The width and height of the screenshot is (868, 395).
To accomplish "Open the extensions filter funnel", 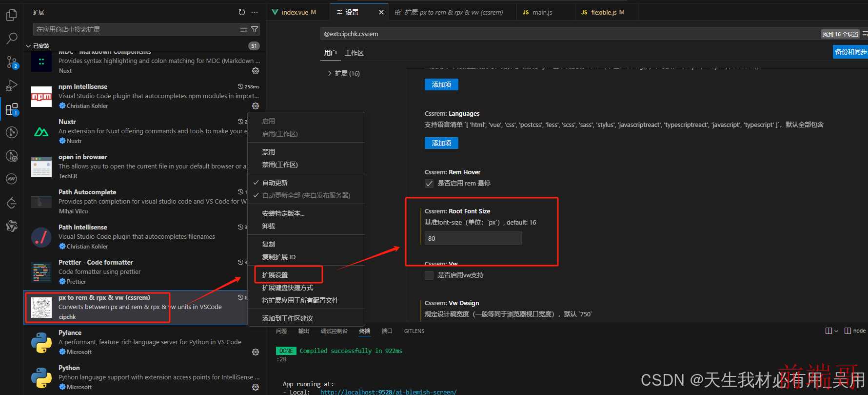I will 255,29.
